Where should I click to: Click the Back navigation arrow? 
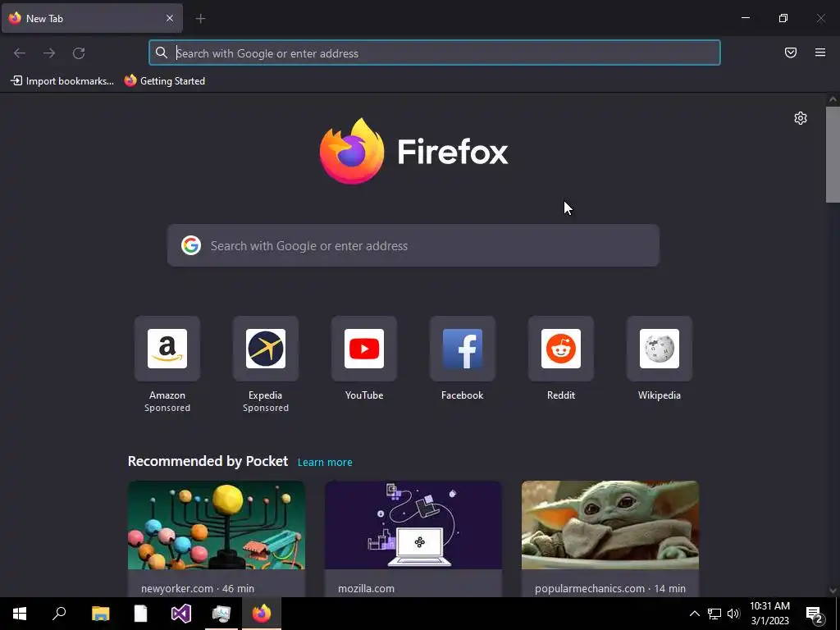[x=20, y=53]
